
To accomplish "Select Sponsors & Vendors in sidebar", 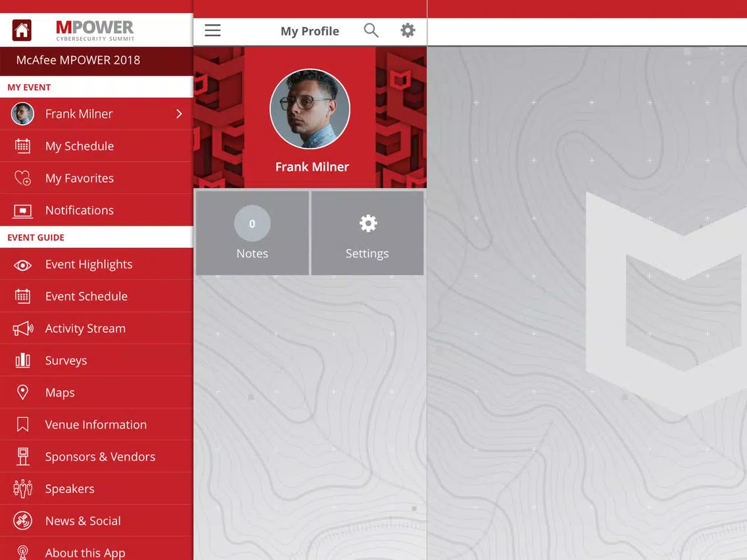I will click(x=97, y=457).
